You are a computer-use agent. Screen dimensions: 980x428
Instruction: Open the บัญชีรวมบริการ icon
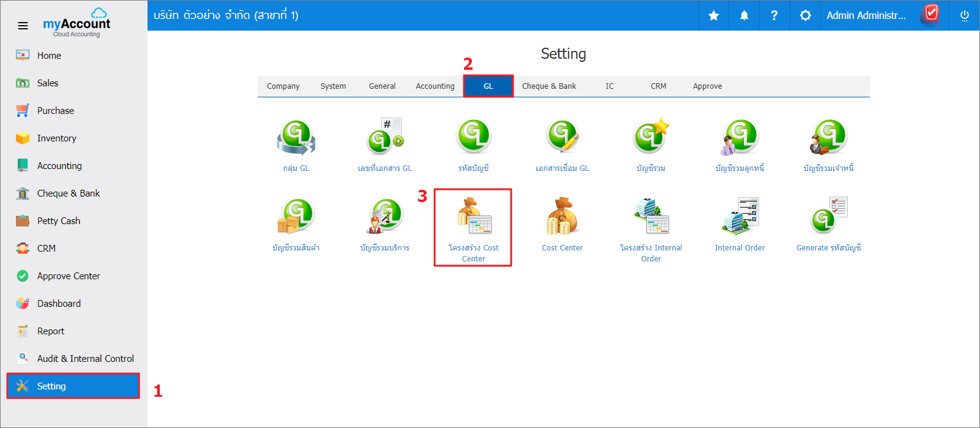coord(385,216)
